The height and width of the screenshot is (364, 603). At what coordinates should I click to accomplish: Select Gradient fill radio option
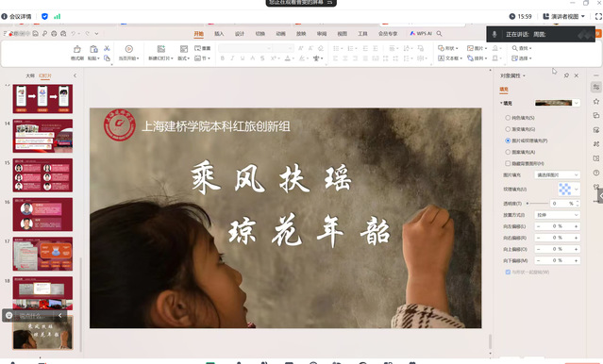(508, 129)
